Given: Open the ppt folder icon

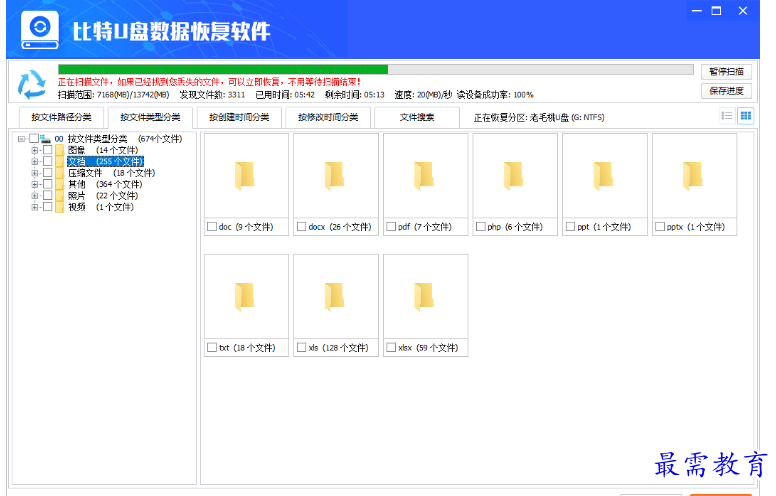Looking at the screenshot, I should (603, 176).
